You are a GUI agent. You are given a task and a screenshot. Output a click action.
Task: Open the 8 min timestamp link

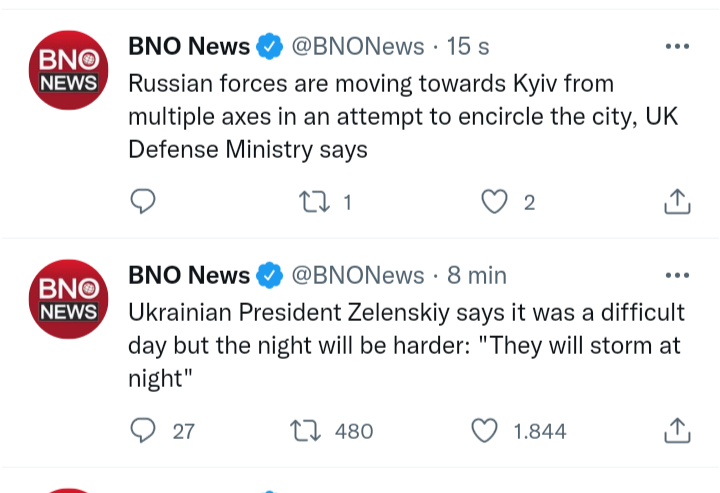click(x=476, y=275)
